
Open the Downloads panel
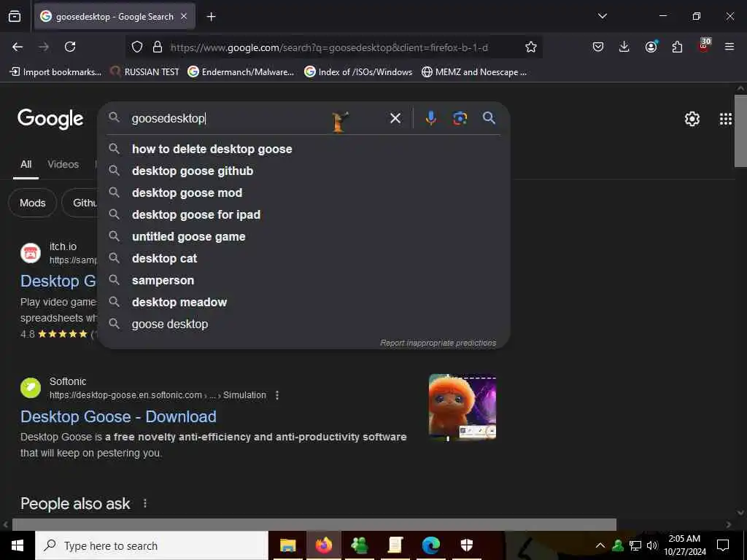[624, 47]
